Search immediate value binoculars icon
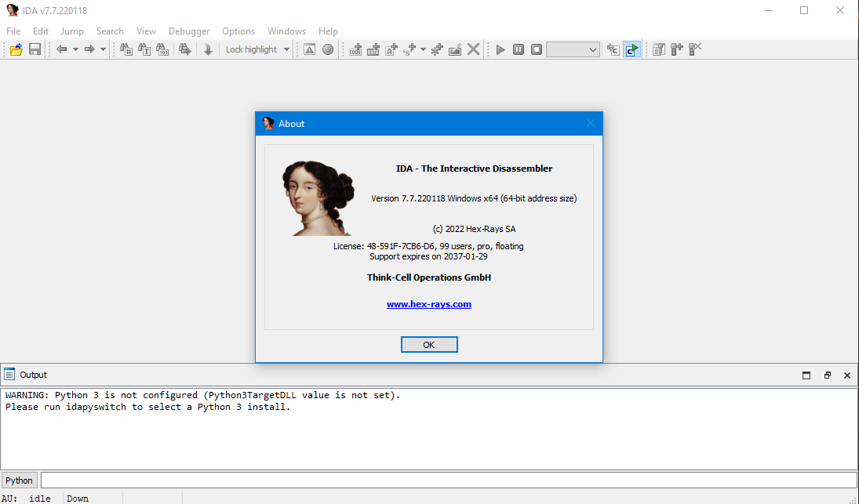Screen dimensions: 859x504 coord(126,49)
